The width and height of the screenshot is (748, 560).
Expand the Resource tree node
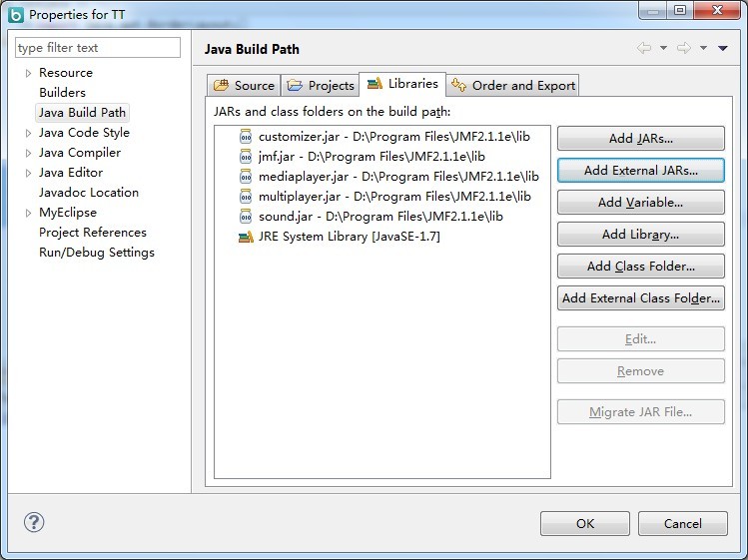[28, 73]
